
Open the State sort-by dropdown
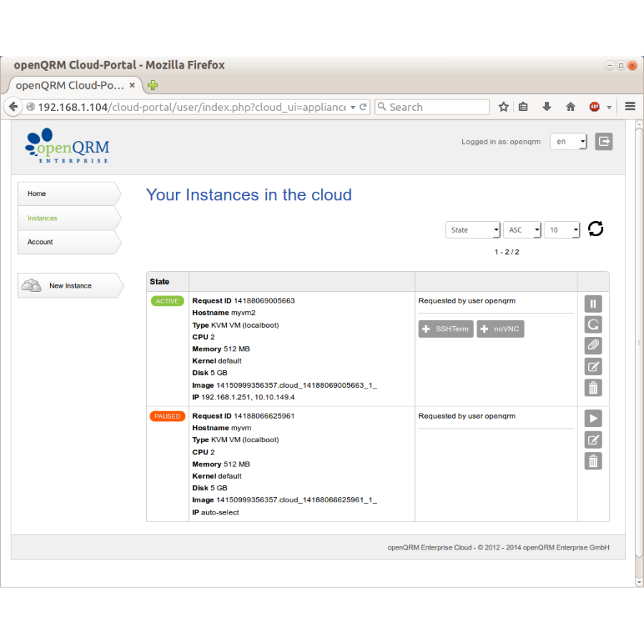[473, 230]
